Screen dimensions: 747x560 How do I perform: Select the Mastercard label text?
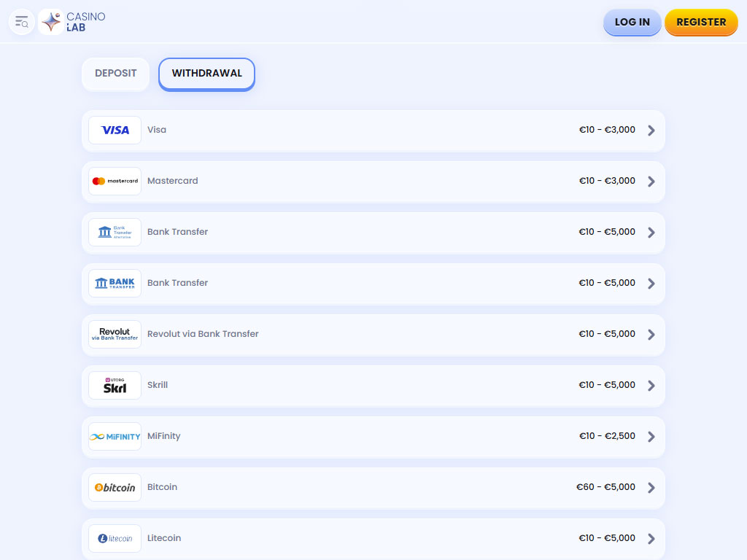(x=172, y=181)
